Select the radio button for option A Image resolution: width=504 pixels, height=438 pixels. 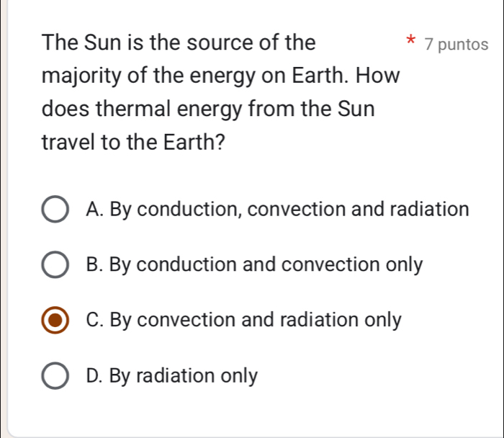(55, 210)
